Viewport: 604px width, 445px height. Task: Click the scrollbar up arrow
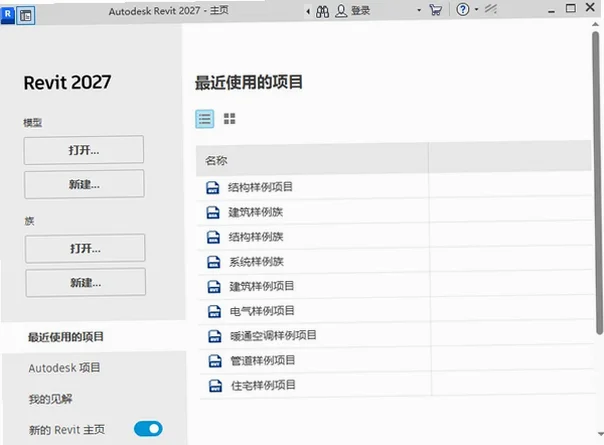point(596,24)
